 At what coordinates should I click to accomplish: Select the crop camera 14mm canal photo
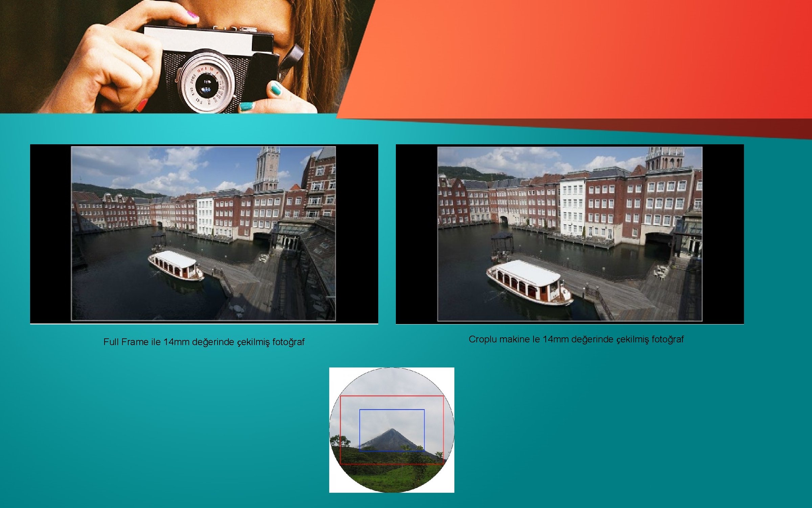point(570,234)
